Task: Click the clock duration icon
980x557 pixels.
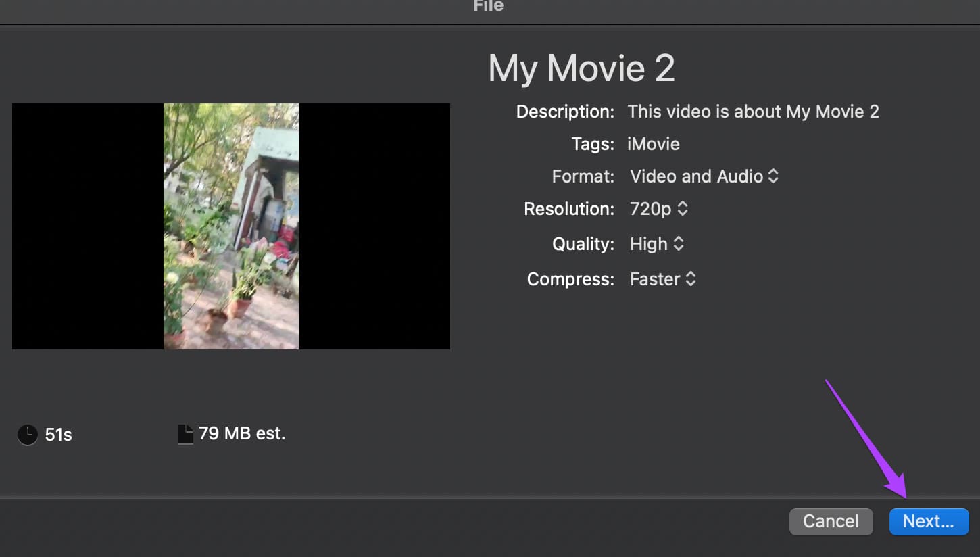Action: pyautogui.click(x=27, y=435)
